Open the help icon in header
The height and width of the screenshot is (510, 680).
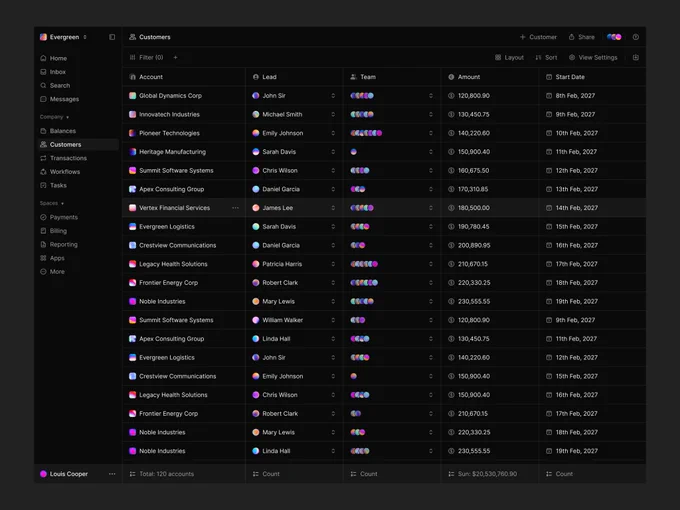click(x=636, y=37)
